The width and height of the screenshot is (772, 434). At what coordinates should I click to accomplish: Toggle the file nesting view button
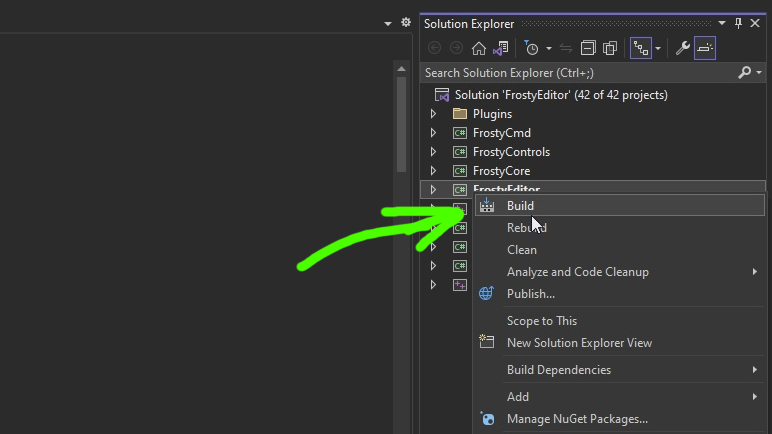tap(641, 48)
